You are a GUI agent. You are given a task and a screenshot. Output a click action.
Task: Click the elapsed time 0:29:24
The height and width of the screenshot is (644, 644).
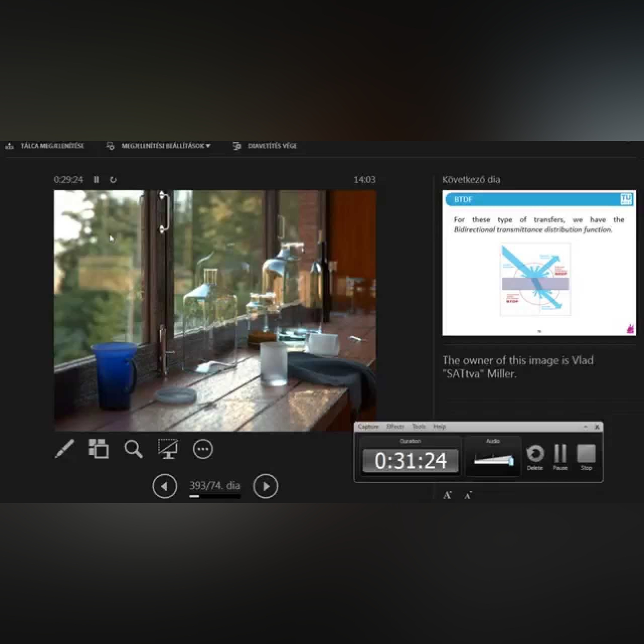tap(68, 180)
